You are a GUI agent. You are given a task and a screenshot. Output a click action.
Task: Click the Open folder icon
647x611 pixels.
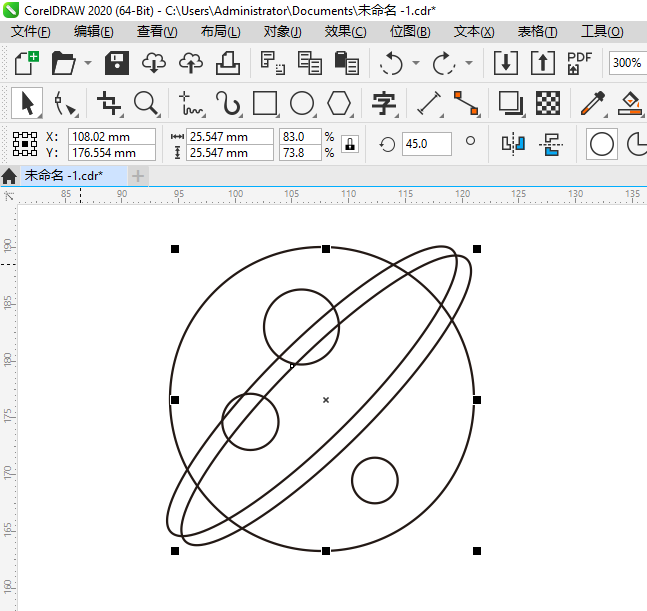pyautogui.click(x=64, y=63)
